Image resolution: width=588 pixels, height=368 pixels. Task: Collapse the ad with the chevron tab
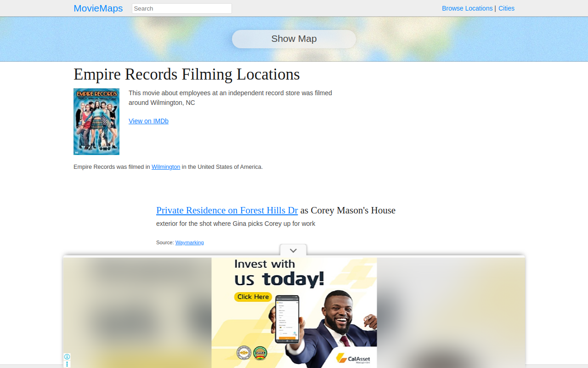coord(293,250)
